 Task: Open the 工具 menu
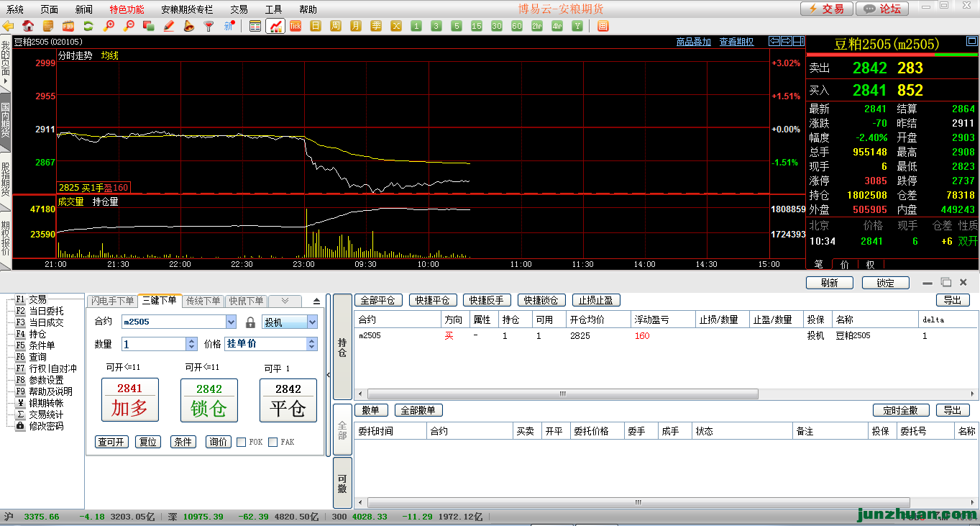273,9
